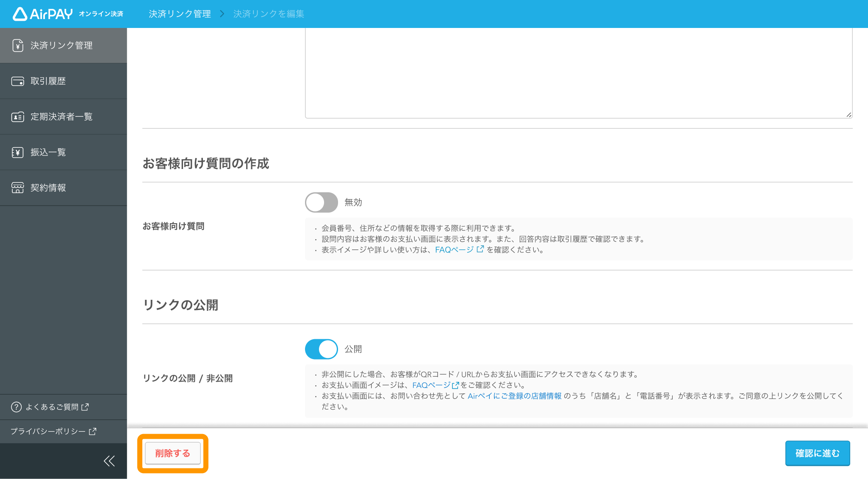This screenshot has height=479, width=868.
Task: Click the 振込一覧 yen icon in sidebar
Action: (x=18, y=152)
